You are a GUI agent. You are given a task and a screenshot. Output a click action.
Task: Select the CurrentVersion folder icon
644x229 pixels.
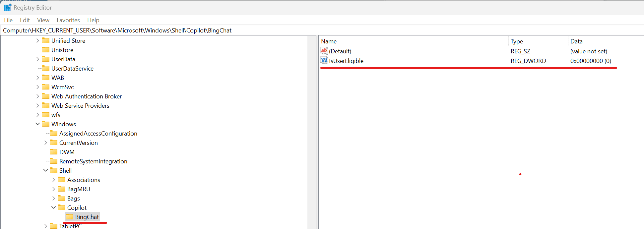point(54,143)
